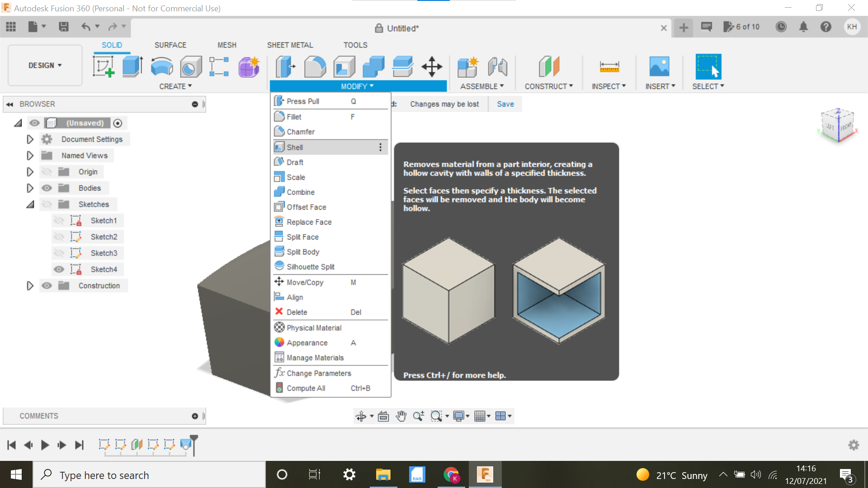Select the Press Pull tool from Modify menu
The image size is (868, 488).
tap(302, 101)
